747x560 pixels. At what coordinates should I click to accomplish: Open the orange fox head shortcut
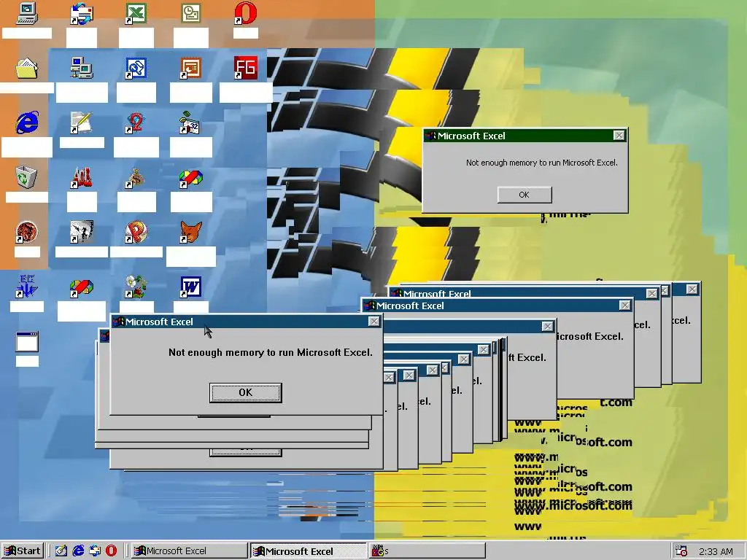pyautogui.click(x=190, y=232)
